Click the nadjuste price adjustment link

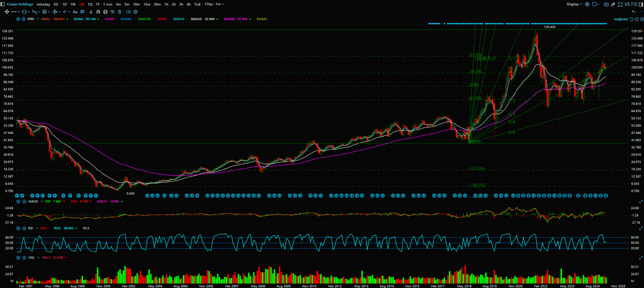click(621, 19)
